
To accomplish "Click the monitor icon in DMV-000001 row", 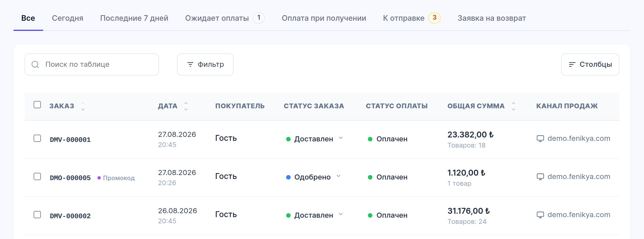I will [x=540, y=139].
